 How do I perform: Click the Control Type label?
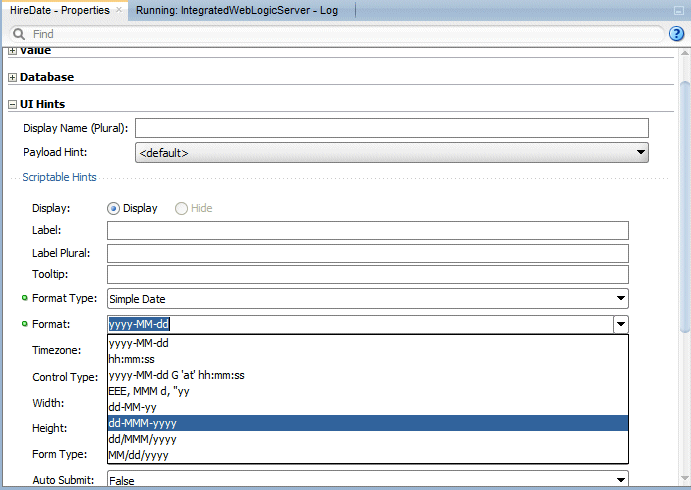pyautogui.click(x=65, y=377)
